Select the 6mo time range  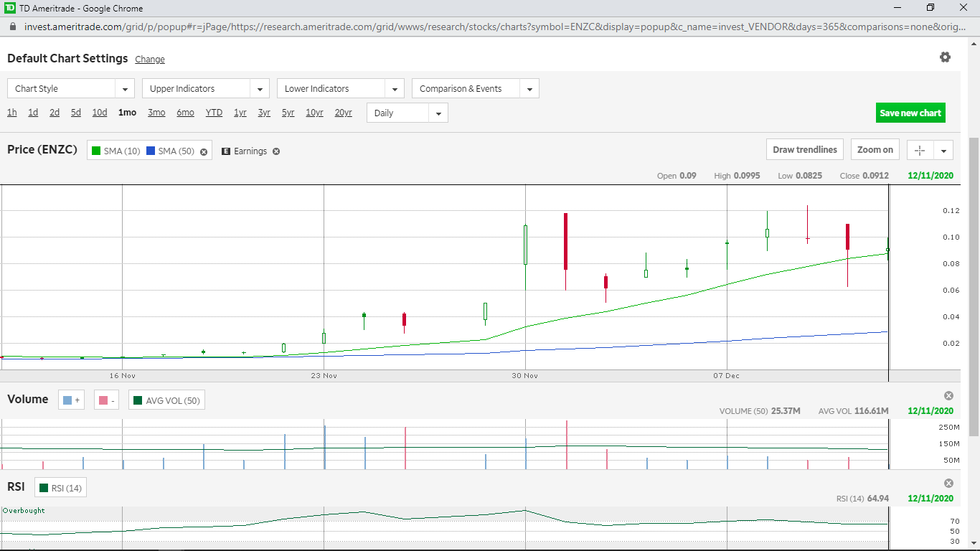pos(185,113)
